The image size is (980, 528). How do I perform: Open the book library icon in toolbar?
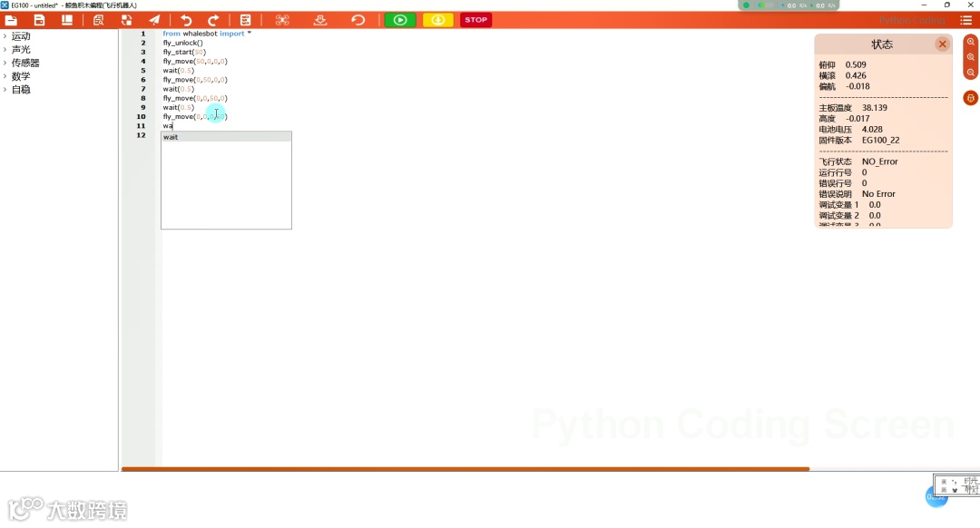tap(67, 20)
